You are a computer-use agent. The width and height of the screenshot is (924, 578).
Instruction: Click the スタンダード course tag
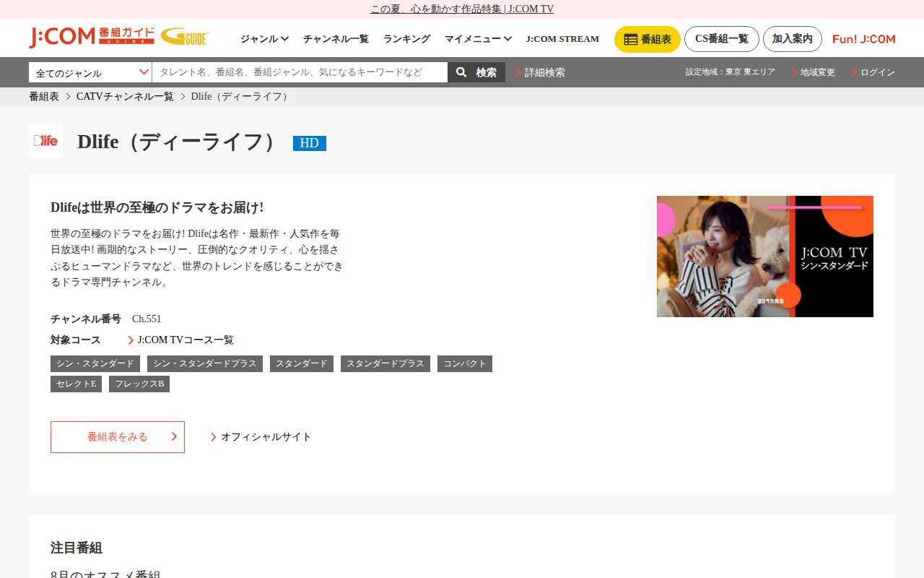[302, 363]
